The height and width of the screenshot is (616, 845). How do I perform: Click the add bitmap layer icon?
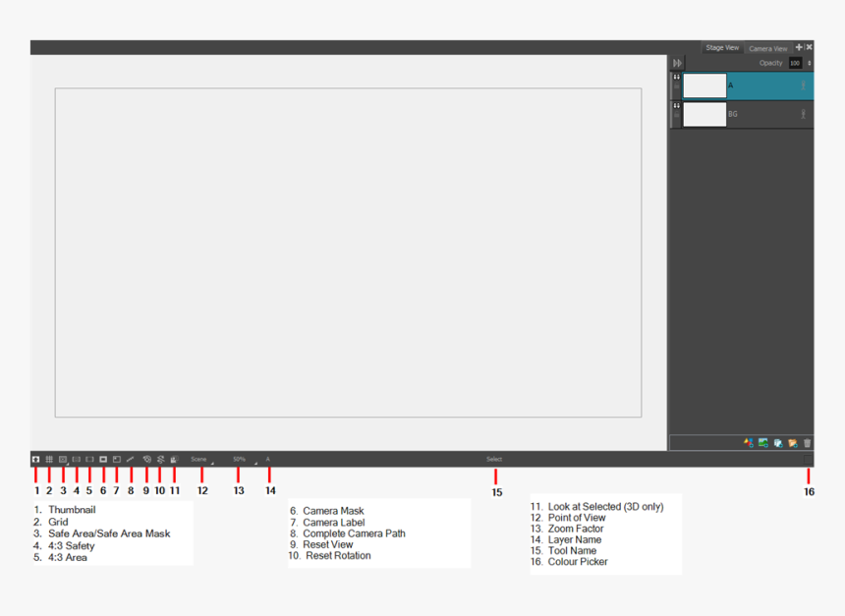coord(763,443)
